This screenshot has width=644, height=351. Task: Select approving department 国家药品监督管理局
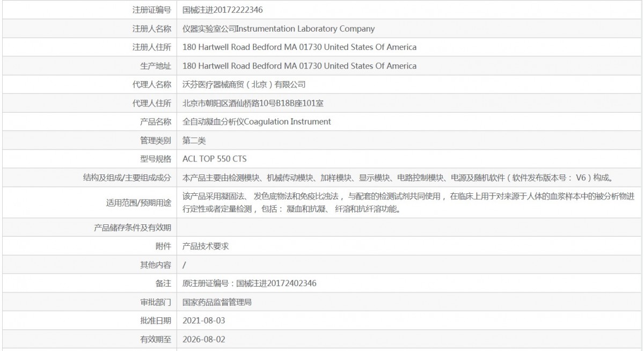tap(217, 302)
